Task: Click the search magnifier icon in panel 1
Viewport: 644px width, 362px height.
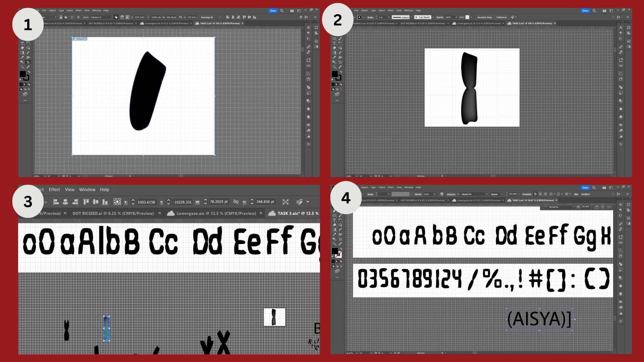Action: coord(282,11)
